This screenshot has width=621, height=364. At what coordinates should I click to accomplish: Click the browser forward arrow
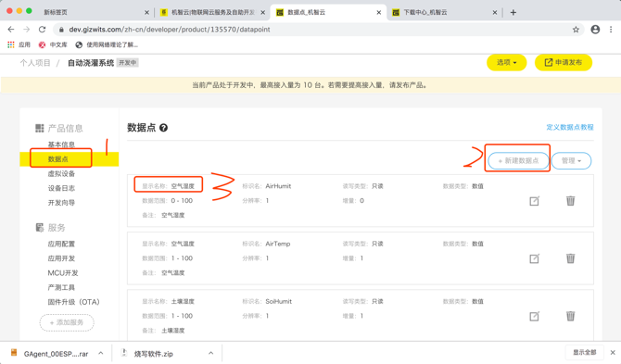coord(26,30)
